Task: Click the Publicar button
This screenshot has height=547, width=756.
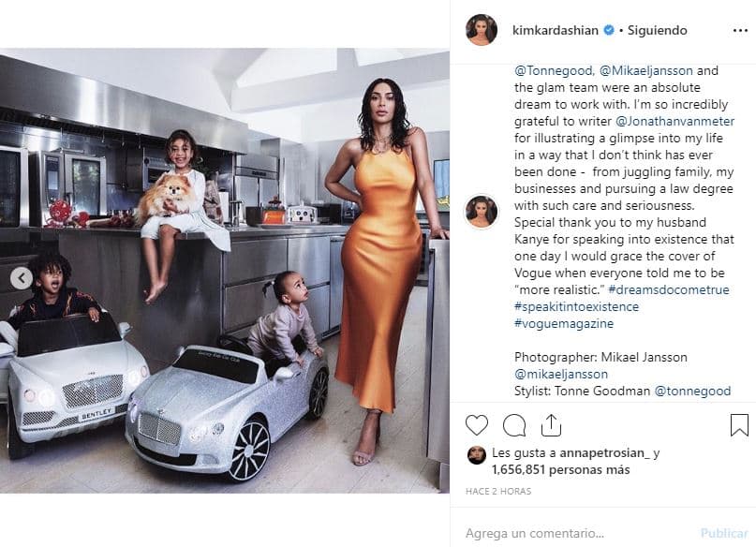Action: pos(724,533)
